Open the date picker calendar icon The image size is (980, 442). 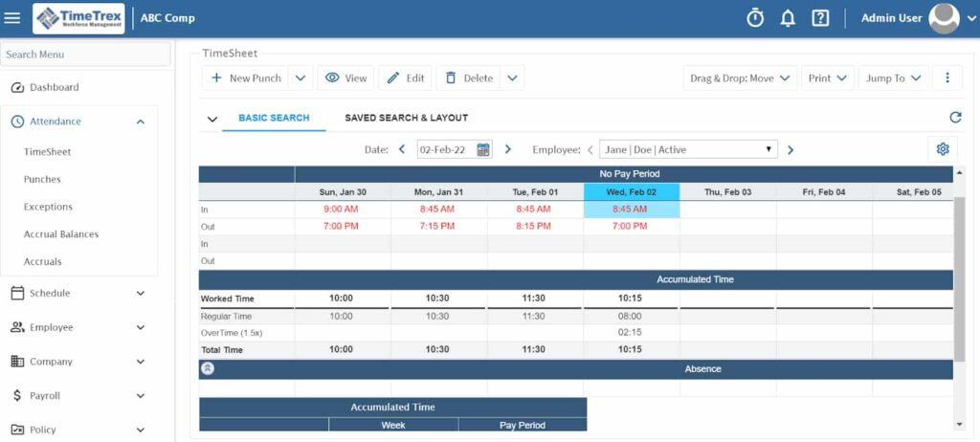coord(483,149)
